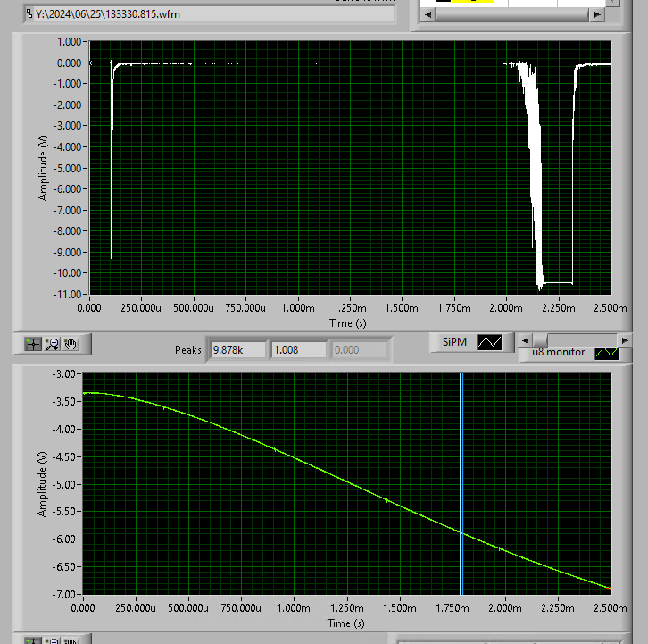Click the Time (s) label of the top graph
Image resolution: width=648 pixels, height=644 pixels.
click(x=347, y=323)
